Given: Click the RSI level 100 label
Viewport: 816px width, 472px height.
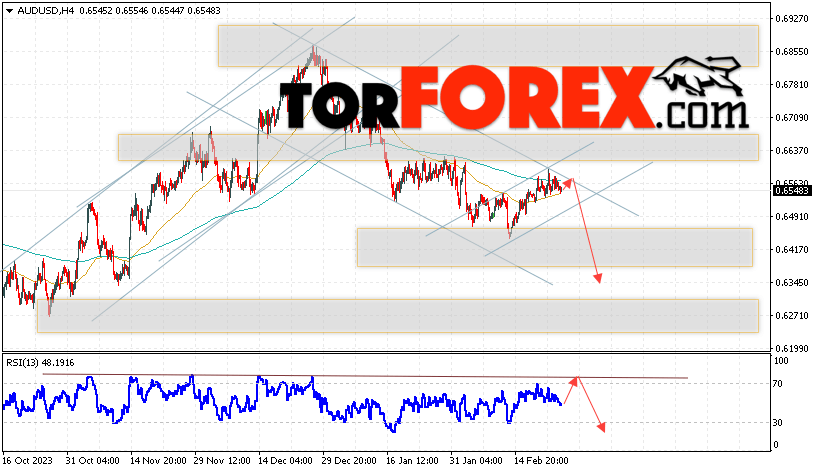Looking at the screenshot, I should click(781, 361).
